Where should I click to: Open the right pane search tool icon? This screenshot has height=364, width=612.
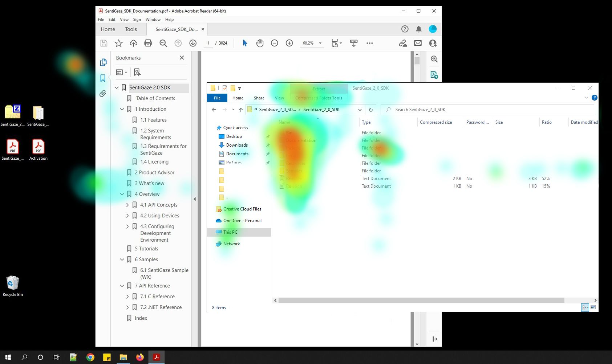434,59
